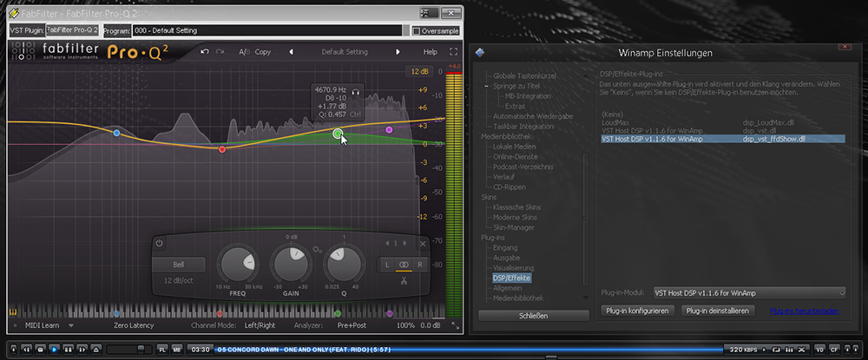The height and width of the screenshot is (360, 868).
Task: Click the Winamp eject button
Action: pyautogui.click(x=96, y=350)
